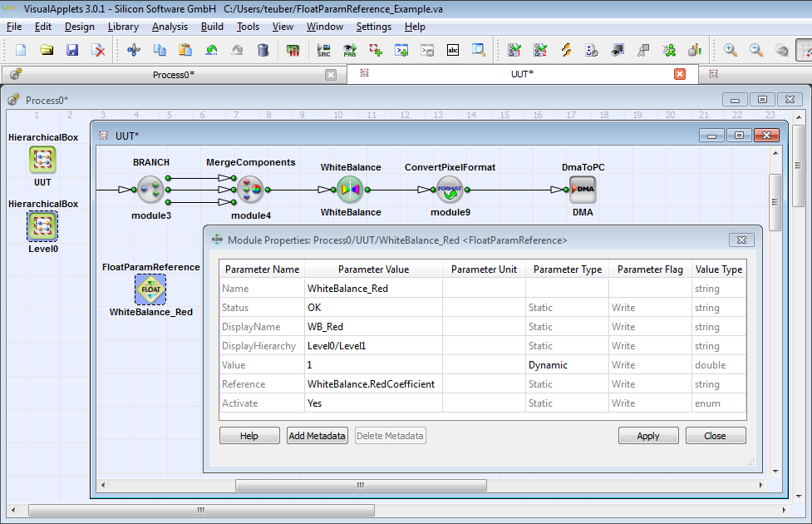Switch to the Process0* tab

(x=173, y=75)
